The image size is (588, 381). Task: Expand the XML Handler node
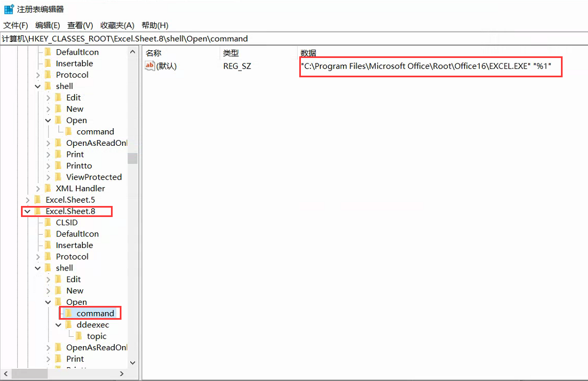pos(38,188)
